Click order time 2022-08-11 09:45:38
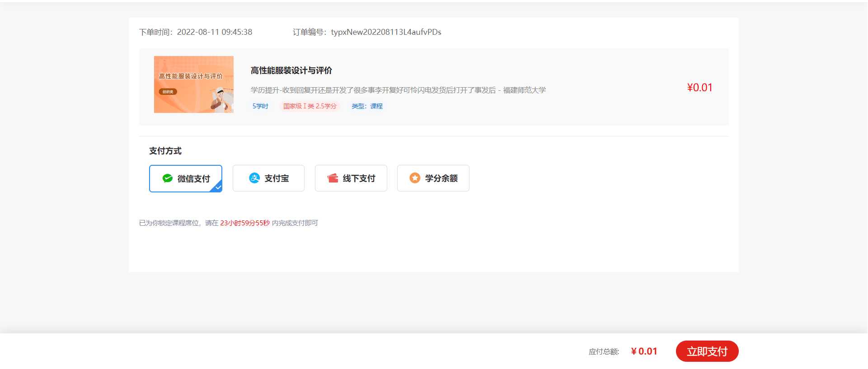Viewport: 868px width, 369px height. pyautogui.click(x=215, y=32)
